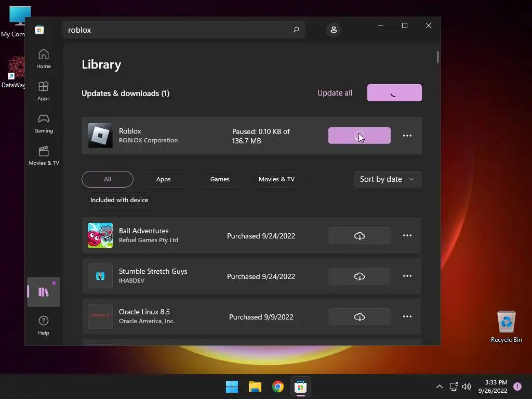The height and width of the screenshot is (399, 532).
Task: Open the user account profile icon
Action: (x=334, y=30)
